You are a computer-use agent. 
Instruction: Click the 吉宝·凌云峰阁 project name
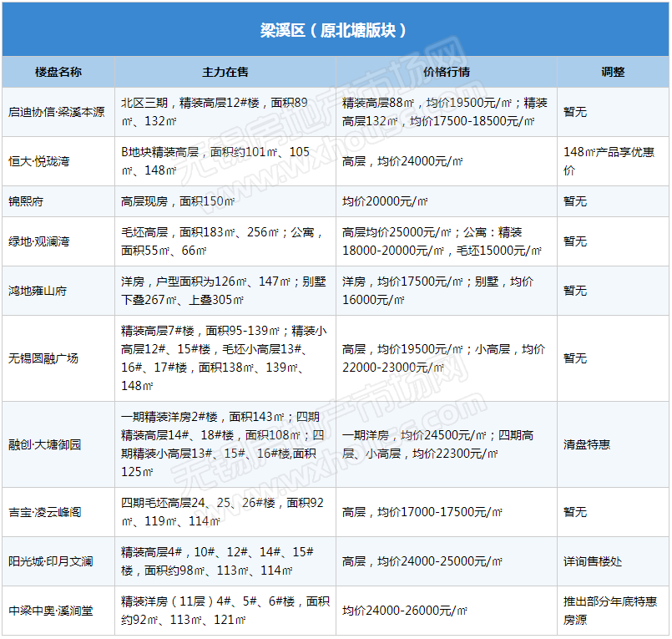(x=45, y=512)
